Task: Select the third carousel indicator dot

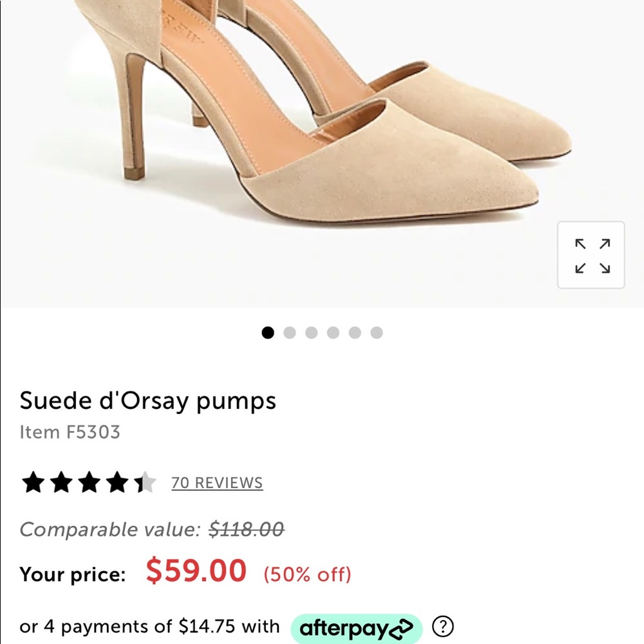Action: tap(312, 332)
